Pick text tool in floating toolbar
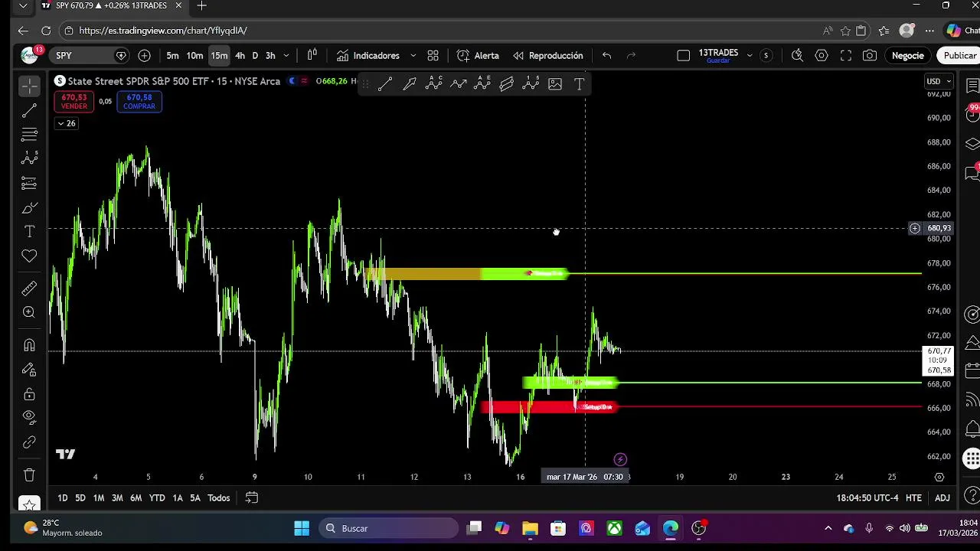980x551 pixels. [580, 84]
